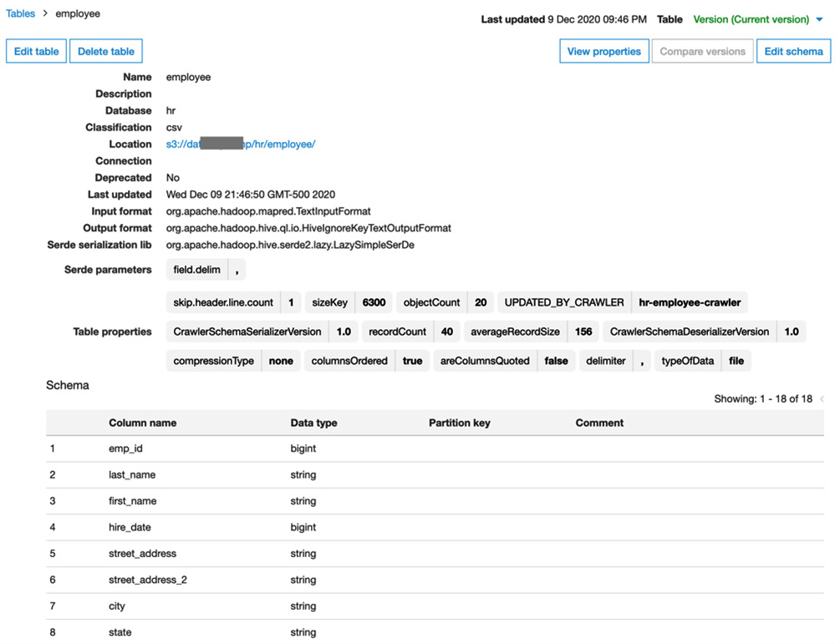Click the Edit table button

coord(35,51)
